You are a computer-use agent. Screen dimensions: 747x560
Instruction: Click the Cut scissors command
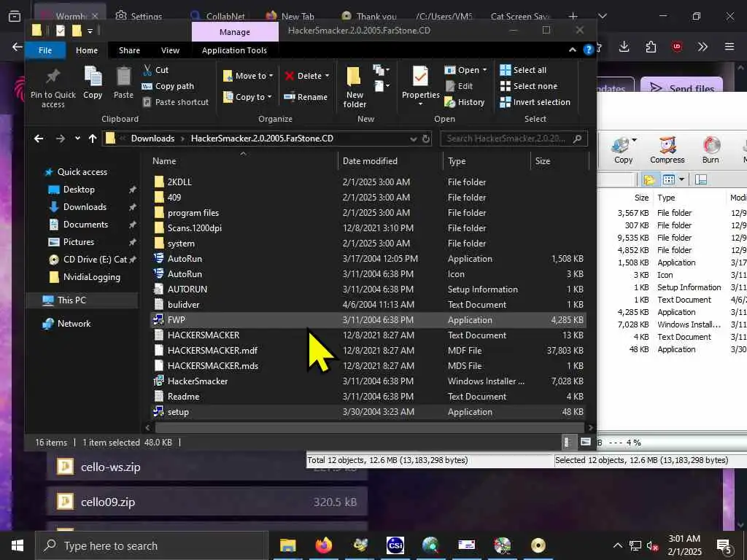[155, 70]
